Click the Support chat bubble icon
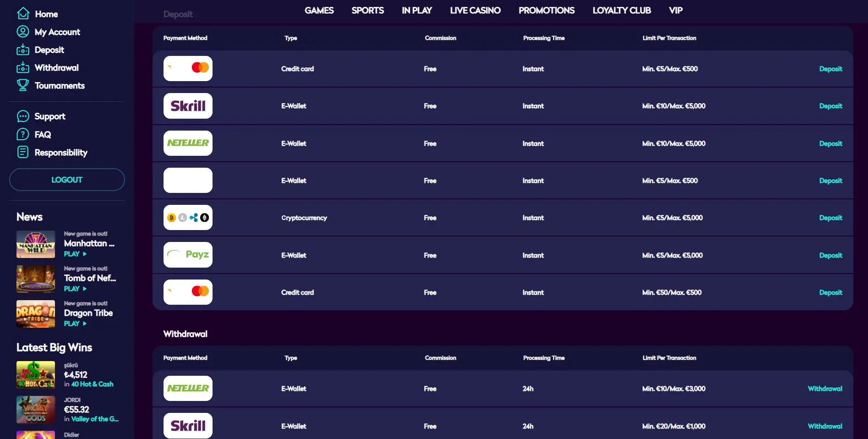Image resolution: width=868 pixels, height=439 pixels. pos(23,116)
